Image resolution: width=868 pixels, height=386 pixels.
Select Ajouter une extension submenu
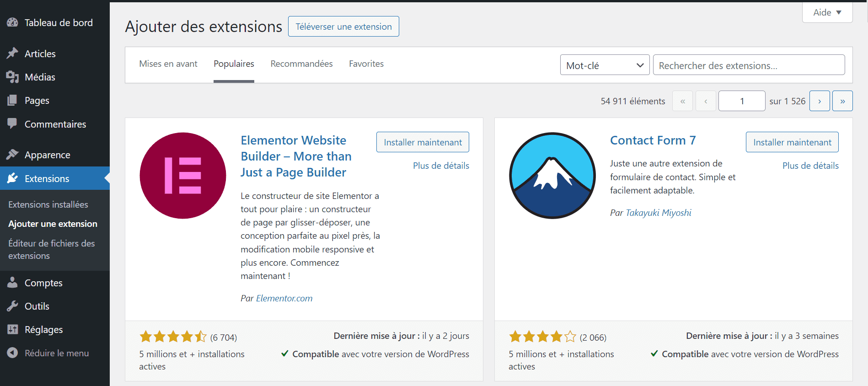(x=53, y=224)
